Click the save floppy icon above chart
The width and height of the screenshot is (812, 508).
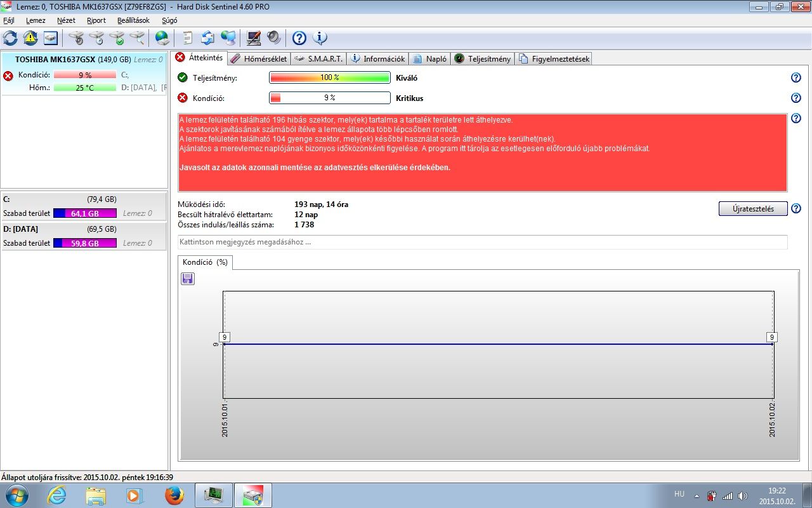[188, 279]
